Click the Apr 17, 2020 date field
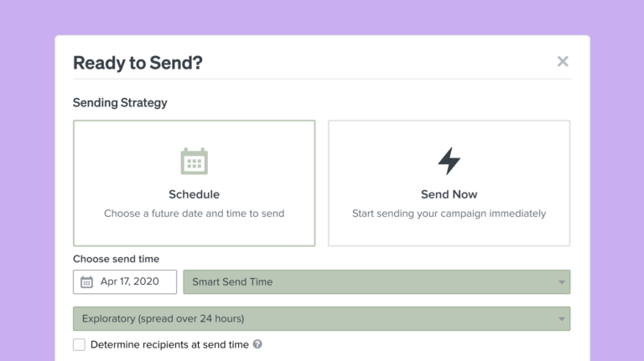 [x=125, y=281]
